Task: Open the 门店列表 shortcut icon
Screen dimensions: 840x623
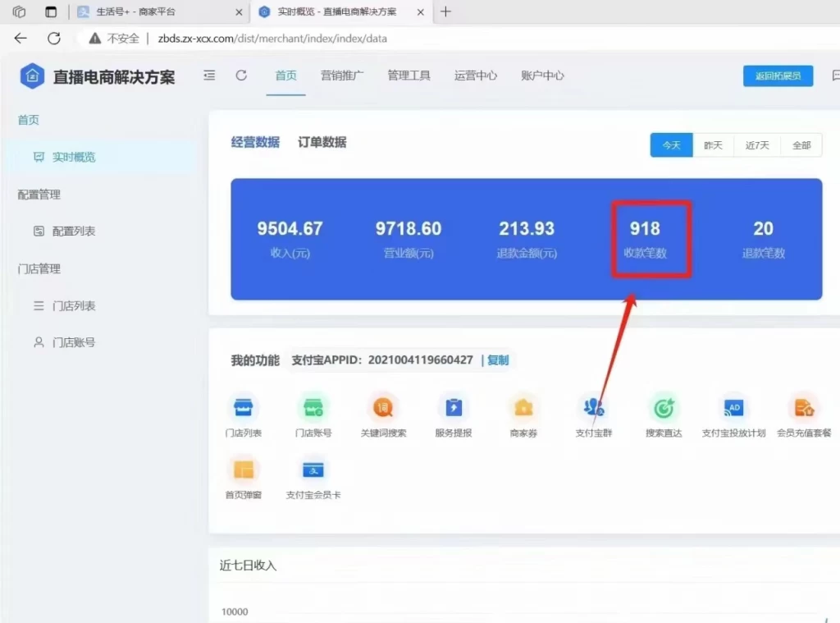Action: pos(243,408)
